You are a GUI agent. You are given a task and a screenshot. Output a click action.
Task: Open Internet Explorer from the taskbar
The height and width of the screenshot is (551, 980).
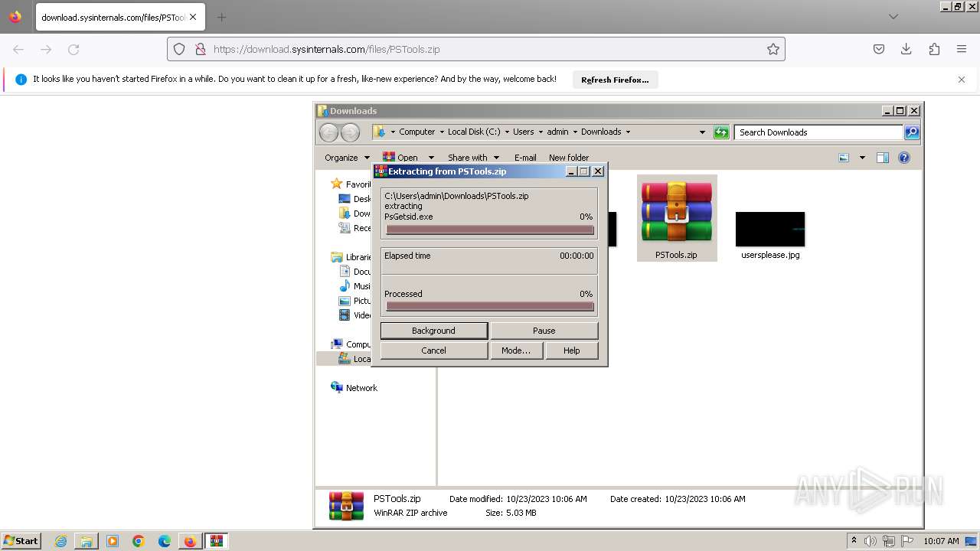(x=60, y=541)
